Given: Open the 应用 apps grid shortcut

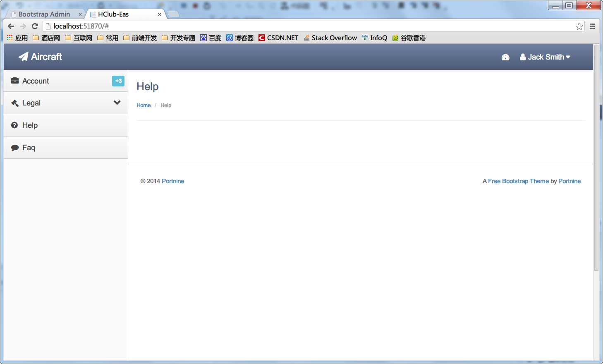Looking at the screenshot, I should click(x=17, y=38).
